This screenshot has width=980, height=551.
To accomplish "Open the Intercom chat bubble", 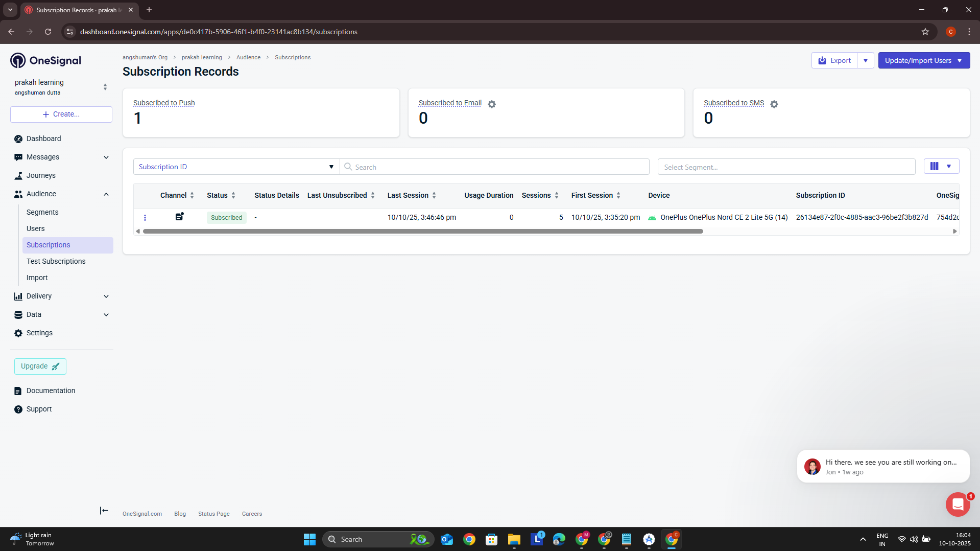I will click(x=958, y=505).
